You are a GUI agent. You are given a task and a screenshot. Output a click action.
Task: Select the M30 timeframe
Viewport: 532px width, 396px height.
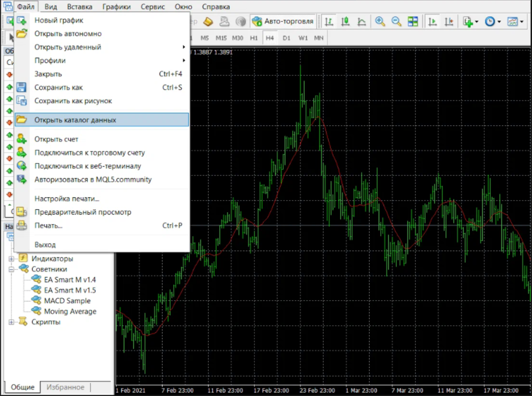pyautogui.click(x=238, y=38)
